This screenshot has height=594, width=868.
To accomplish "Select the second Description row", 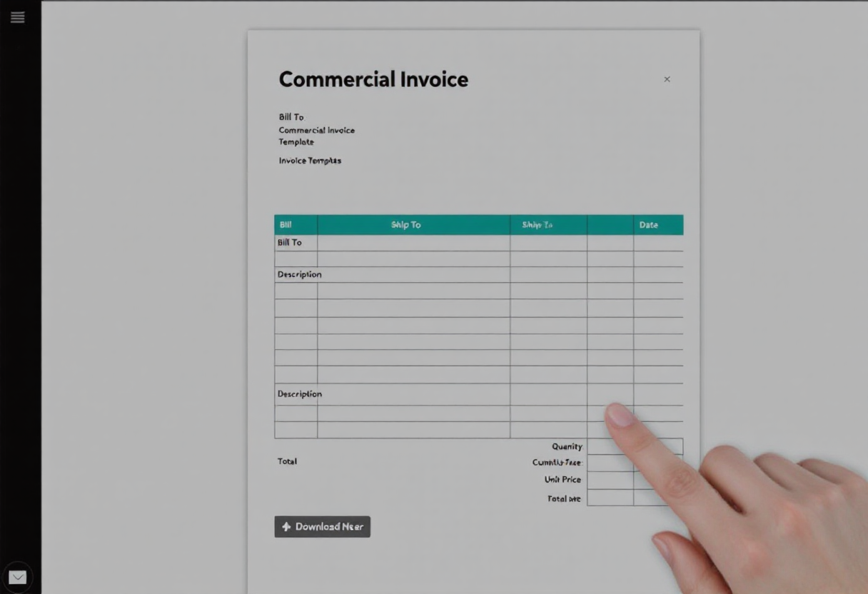I will (298, 394).
